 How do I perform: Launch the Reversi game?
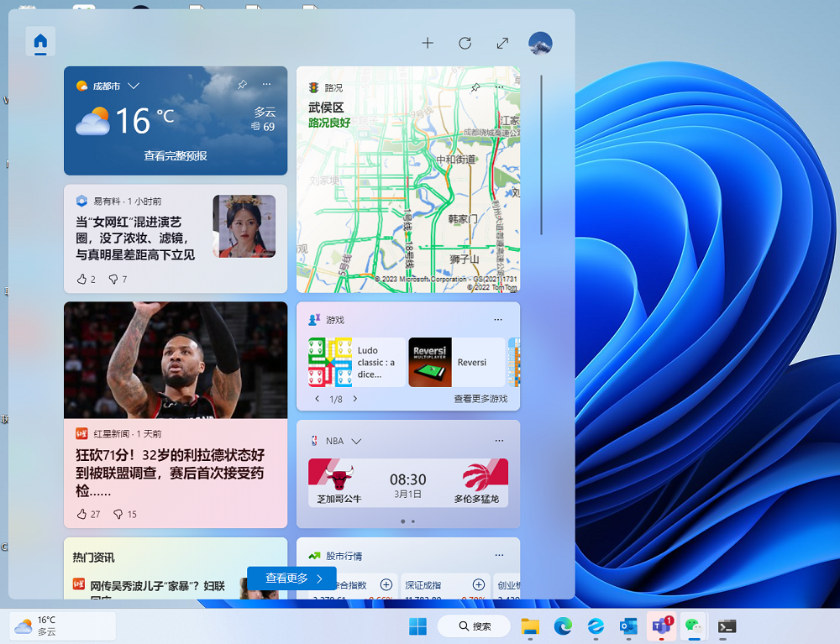457,362
